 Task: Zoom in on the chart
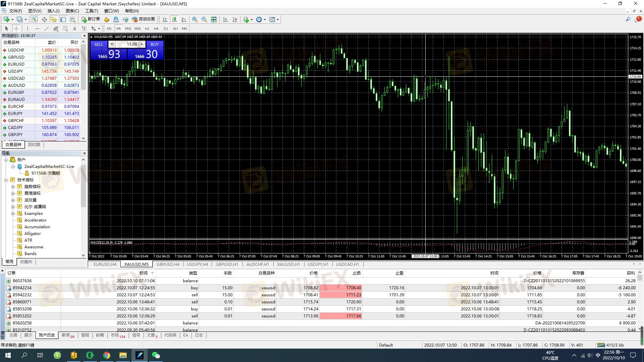pyautogui.click(x=195, y=19)
